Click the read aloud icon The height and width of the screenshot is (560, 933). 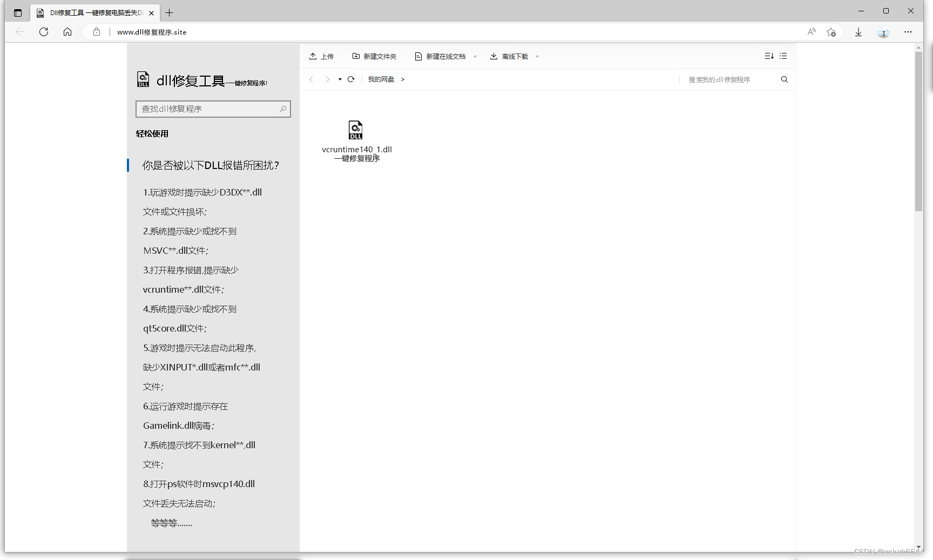tap(812, 32)
